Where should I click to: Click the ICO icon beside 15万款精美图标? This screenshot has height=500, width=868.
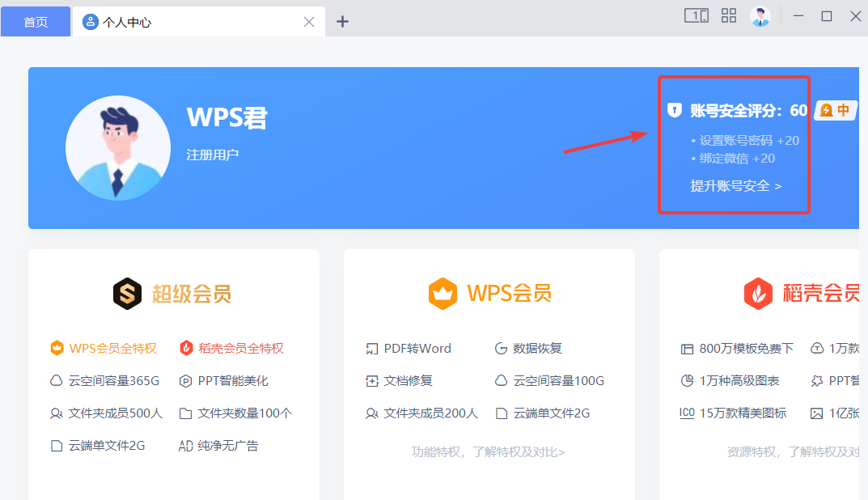pyautogui.click(x=687, y=413)
